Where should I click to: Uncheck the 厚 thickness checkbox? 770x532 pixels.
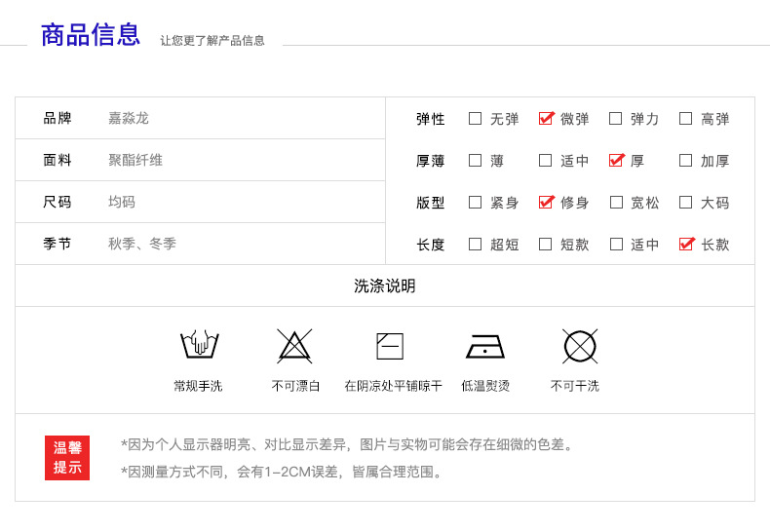point(616,160)
